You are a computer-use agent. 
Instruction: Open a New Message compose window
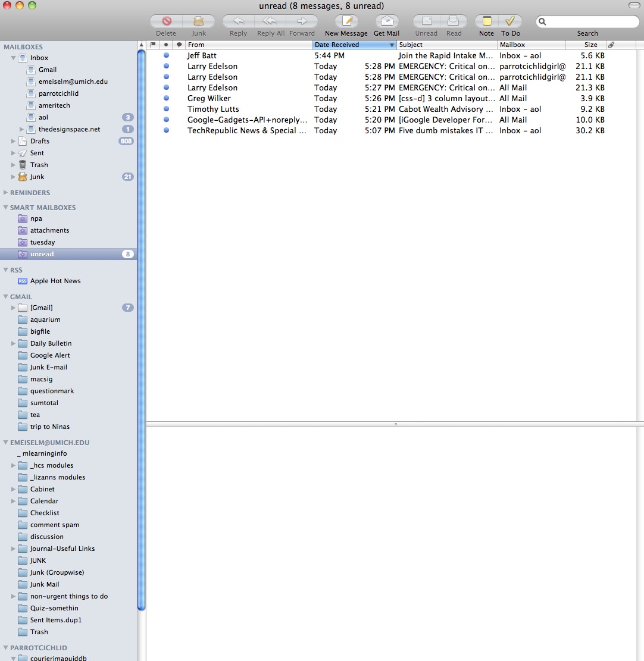click(x=346, y=21)
